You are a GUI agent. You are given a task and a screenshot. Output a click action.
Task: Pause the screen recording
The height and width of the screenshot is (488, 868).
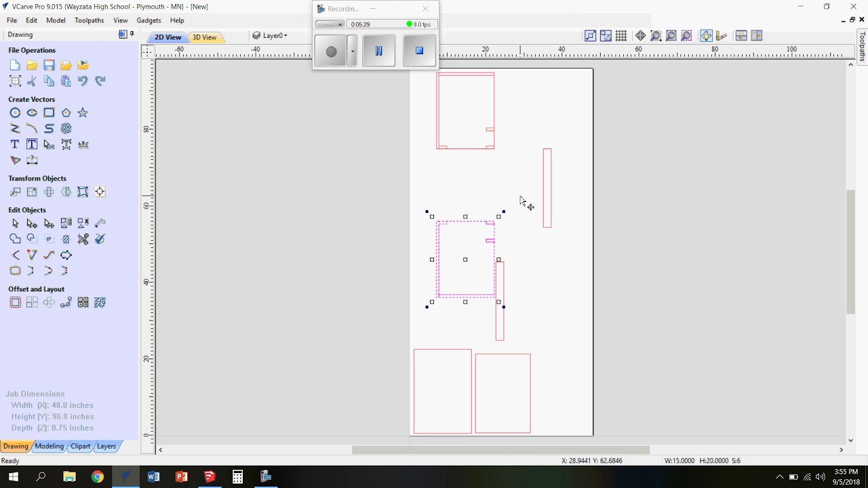pos(378,51)
